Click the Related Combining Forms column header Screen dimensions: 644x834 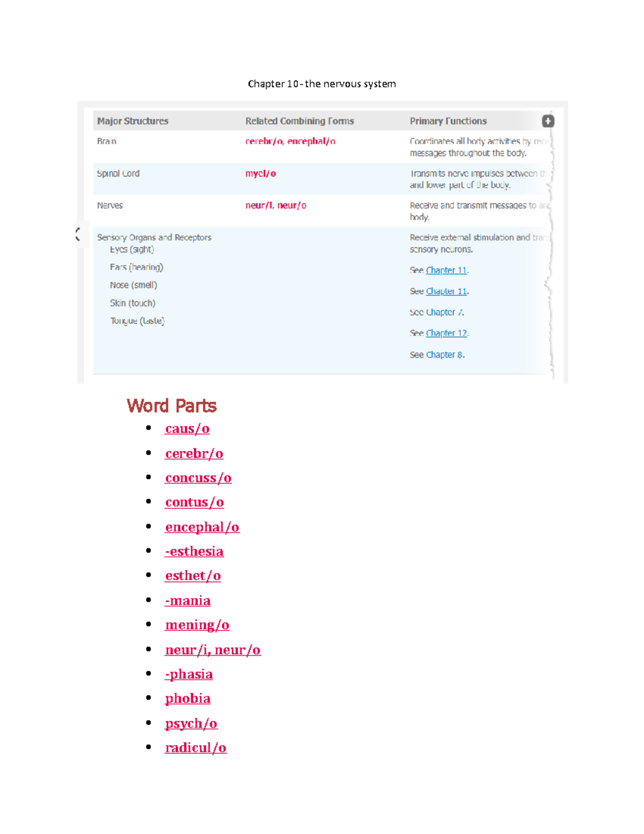(x=299, y=121)
